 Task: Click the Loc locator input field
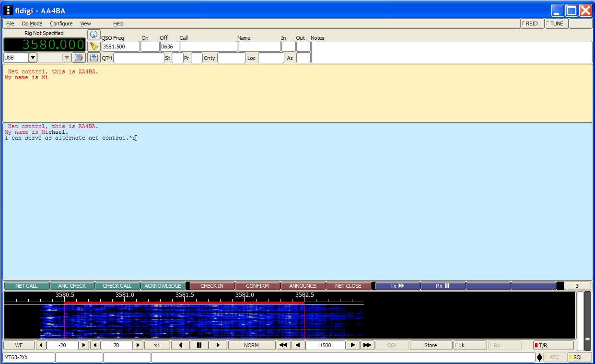tap(271, 58)
